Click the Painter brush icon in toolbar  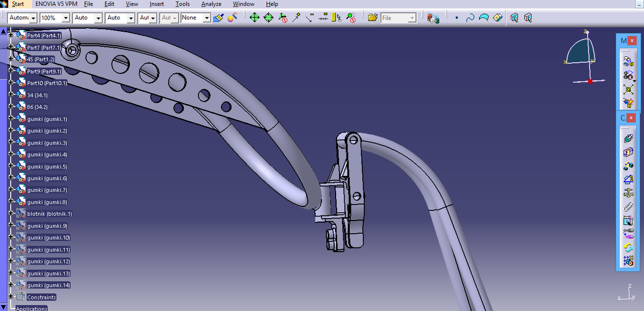(x=218, y=18)
